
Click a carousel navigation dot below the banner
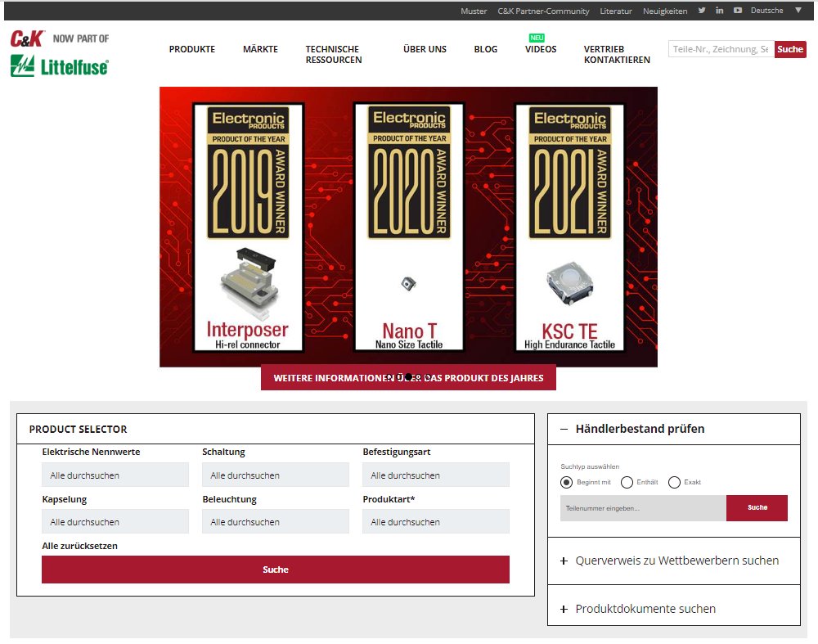(409, 377)
